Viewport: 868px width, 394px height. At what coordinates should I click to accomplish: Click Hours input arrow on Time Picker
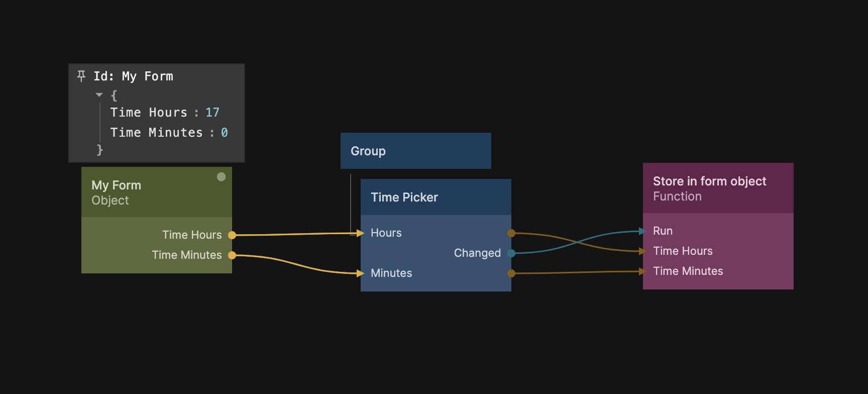pyautogui.click(x=360, y=233)
